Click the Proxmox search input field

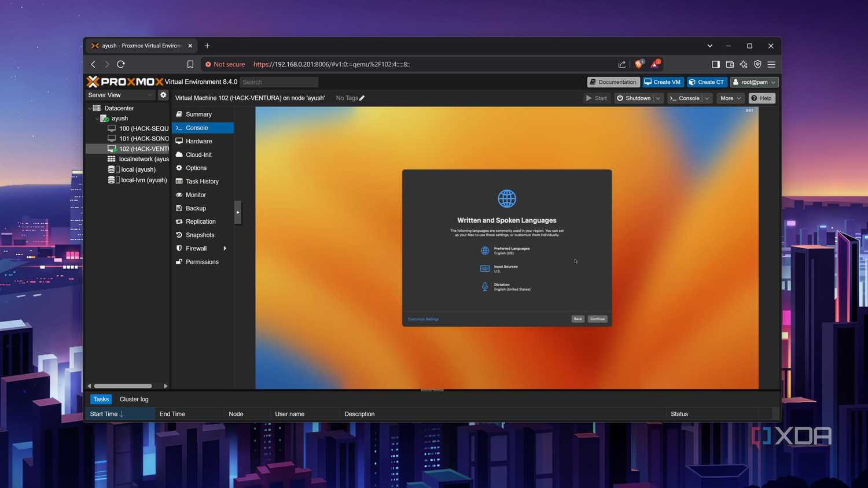click(279, 82)
